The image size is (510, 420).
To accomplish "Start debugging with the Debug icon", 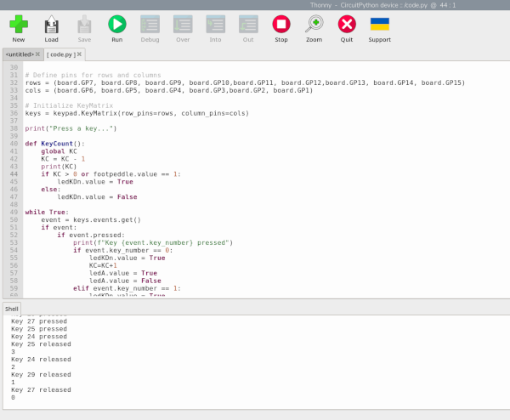I will [150, 25].
